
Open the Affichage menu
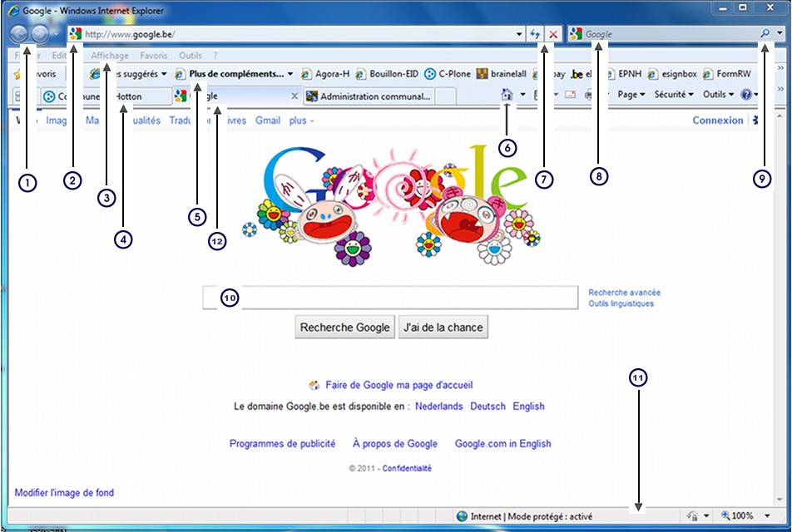tap(110, 56)
